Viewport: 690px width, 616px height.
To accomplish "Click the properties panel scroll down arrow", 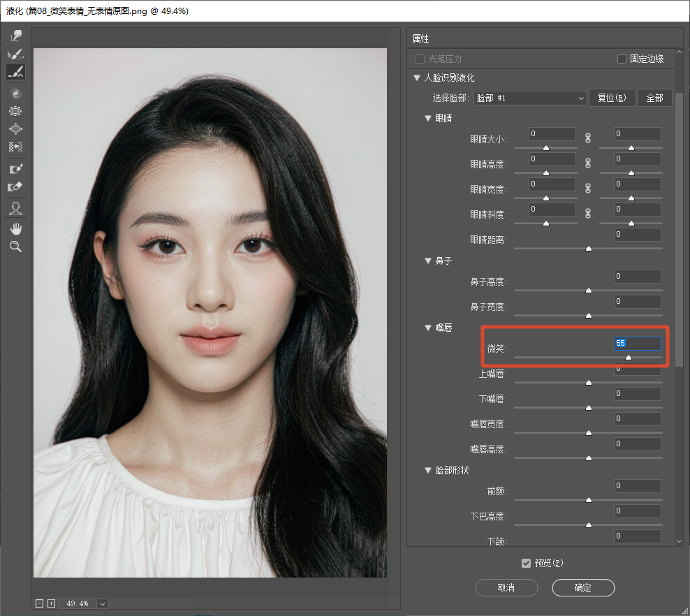I will 679,541.
